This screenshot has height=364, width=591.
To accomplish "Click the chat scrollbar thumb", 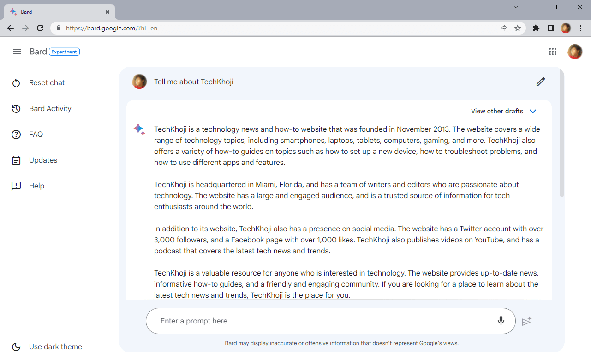I will point(561,134).
